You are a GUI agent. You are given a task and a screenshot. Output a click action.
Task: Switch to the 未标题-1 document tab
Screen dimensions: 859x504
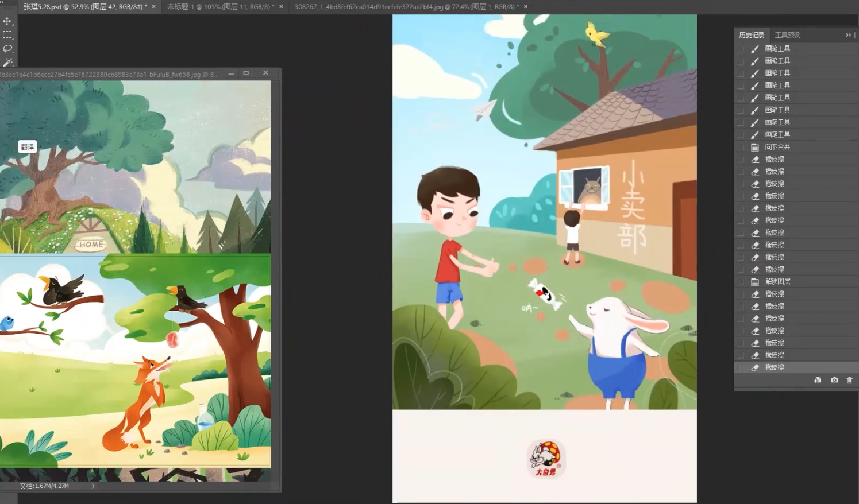coord(219,7)
